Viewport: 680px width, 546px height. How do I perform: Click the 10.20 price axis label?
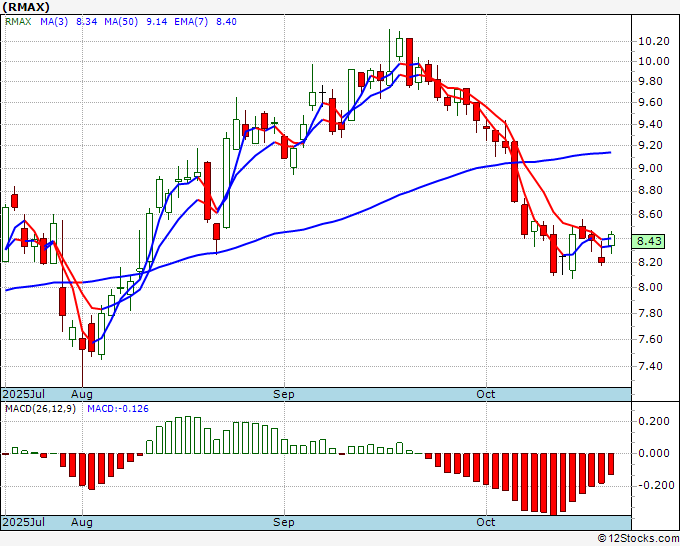click(x=654, y=42)
